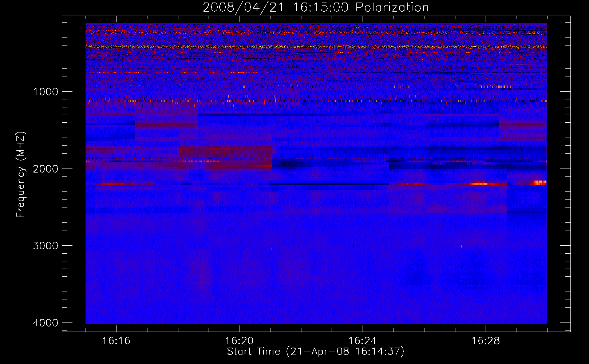
Task: Click the plot title '2008/04/21 16:15:00 Polarization'
Action: pyautogui.click(x=316, y=7)
